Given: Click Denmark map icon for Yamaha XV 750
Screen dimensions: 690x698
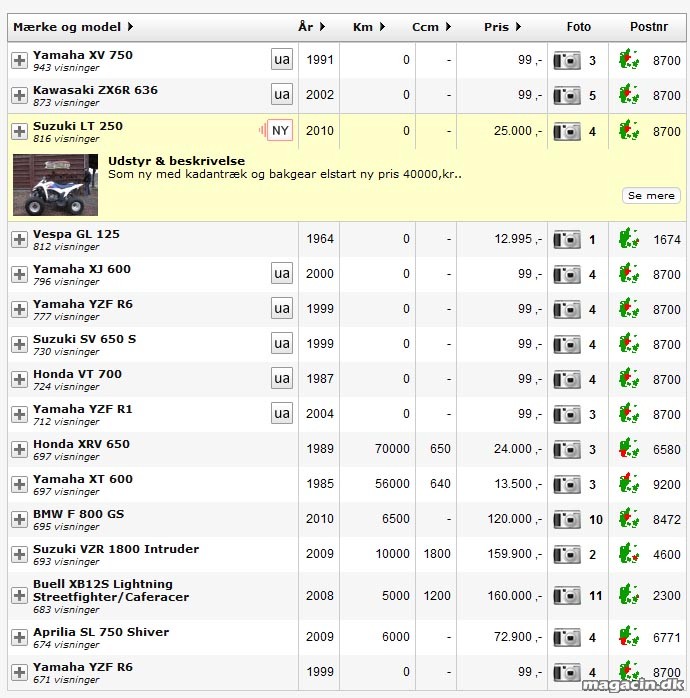Looking at the screenshot, I should 629,60.
